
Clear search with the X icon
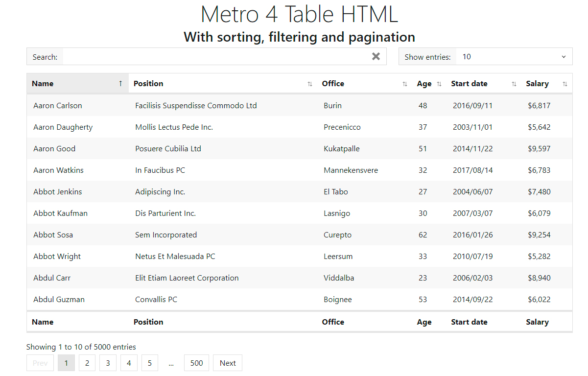376,56
